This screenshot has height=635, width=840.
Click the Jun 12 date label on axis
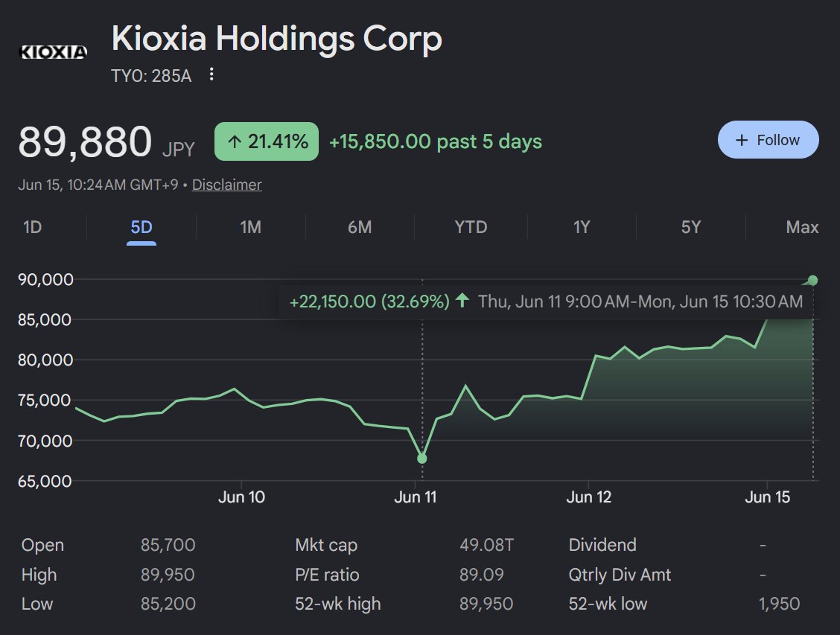point(589,497)
